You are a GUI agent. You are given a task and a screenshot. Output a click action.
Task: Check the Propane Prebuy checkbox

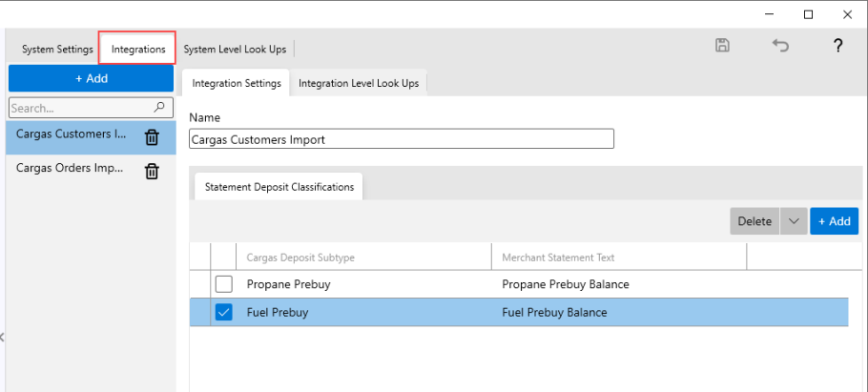223,284
